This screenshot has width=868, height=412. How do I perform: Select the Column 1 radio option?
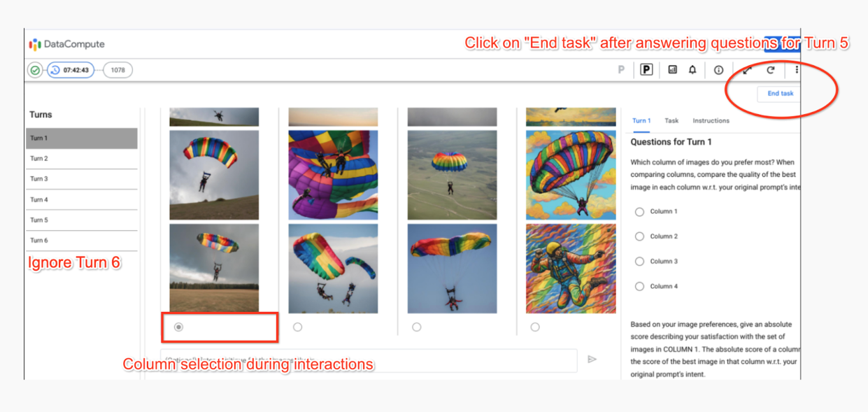click(639, 211)
